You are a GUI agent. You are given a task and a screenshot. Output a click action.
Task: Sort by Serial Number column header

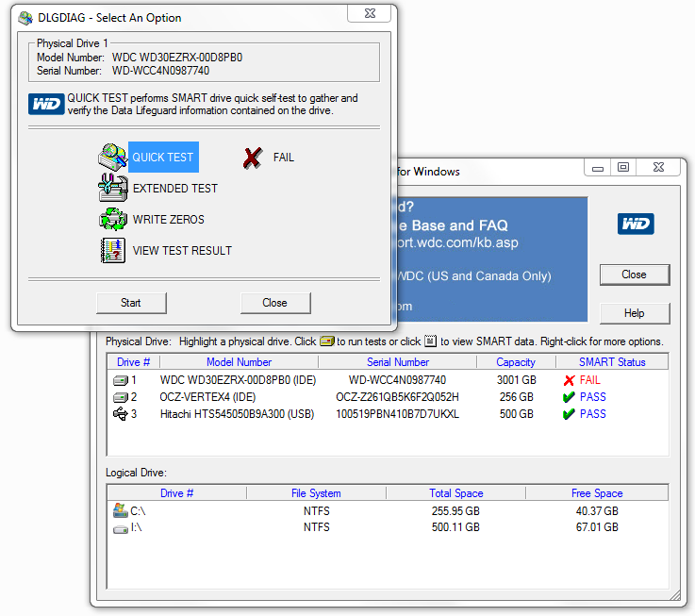(x=398, y=362)
